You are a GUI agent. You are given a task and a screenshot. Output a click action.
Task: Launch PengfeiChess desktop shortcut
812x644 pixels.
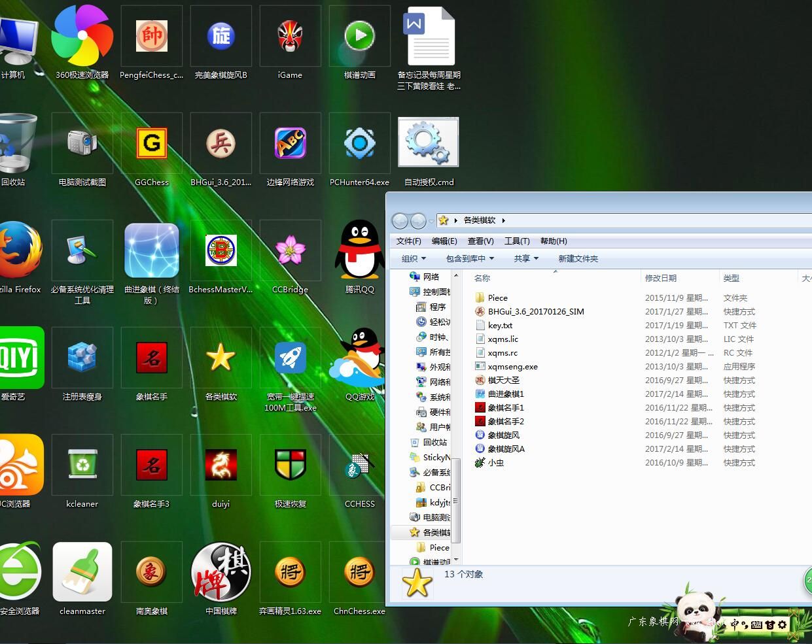[152, 43]
